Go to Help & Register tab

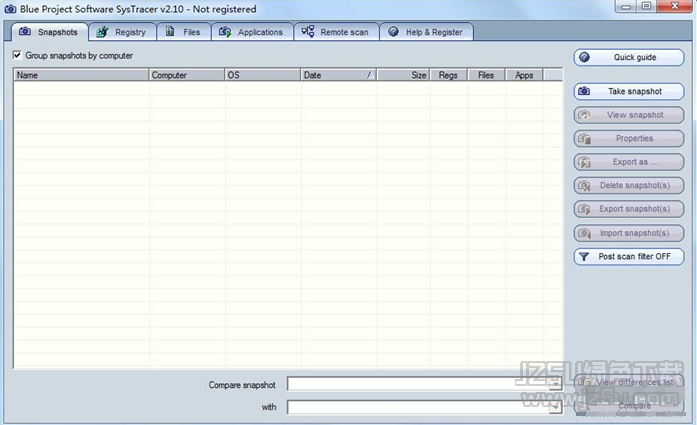pos(426,32)
